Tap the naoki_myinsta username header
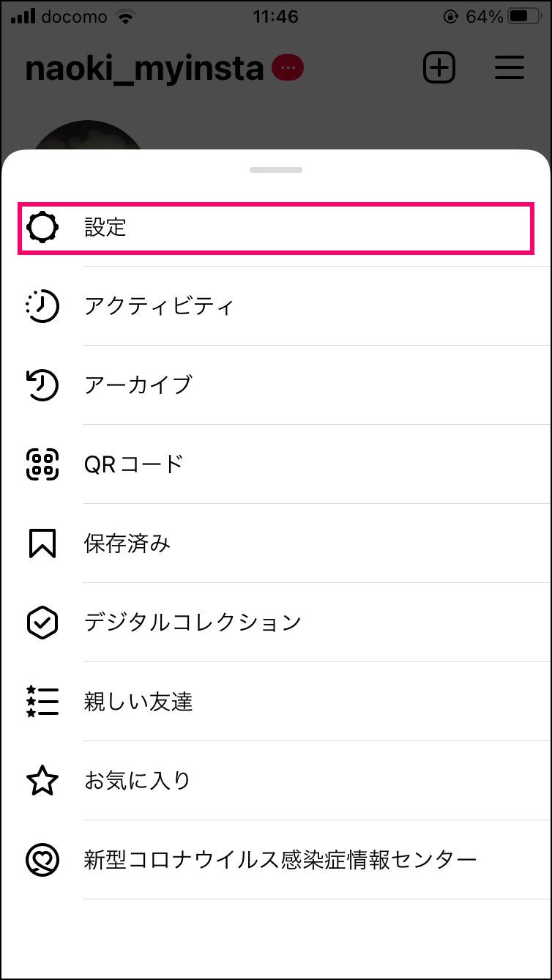 (x=144, y=69)
